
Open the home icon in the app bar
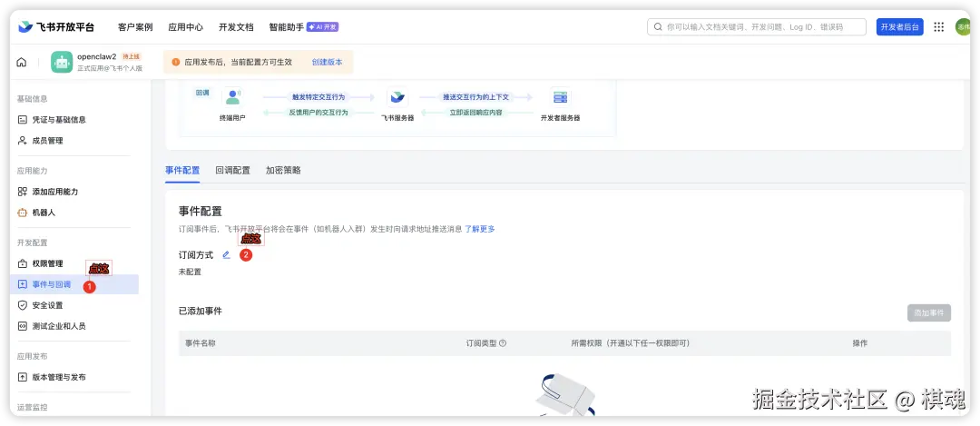pos(22,62)
